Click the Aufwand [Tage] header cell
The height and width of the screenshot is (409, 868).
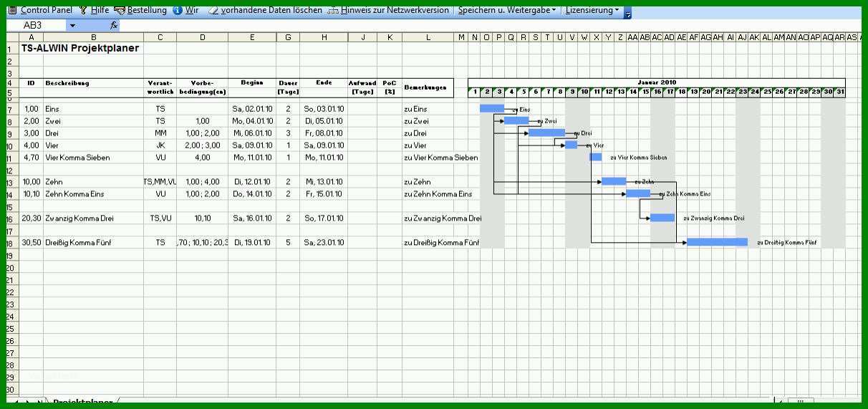[362, 87]
